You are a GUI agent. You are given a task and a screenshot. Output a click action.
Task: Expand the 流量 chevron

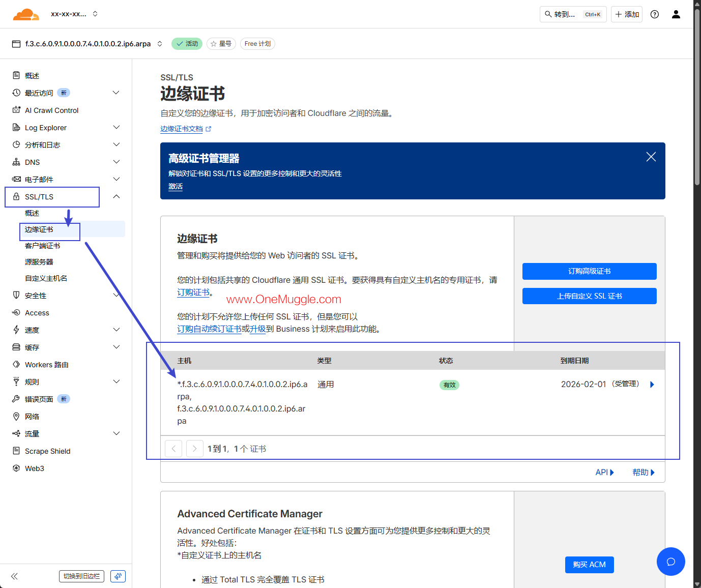click(x=116, y=433)
